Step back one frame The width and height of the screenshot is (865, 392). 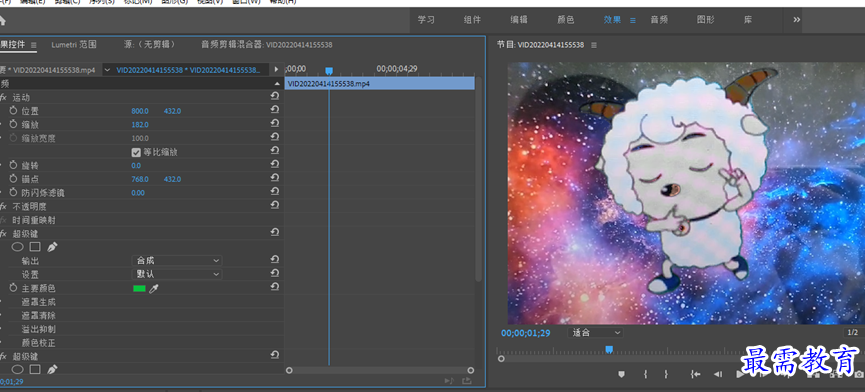pos(718,374)
